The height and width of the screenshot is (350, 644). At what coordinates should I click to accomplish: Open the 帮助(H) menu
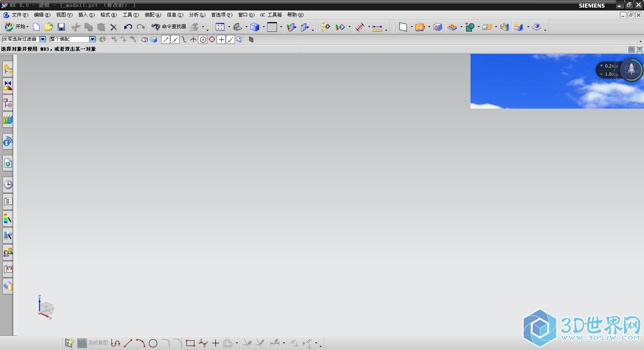coord(295,15)
